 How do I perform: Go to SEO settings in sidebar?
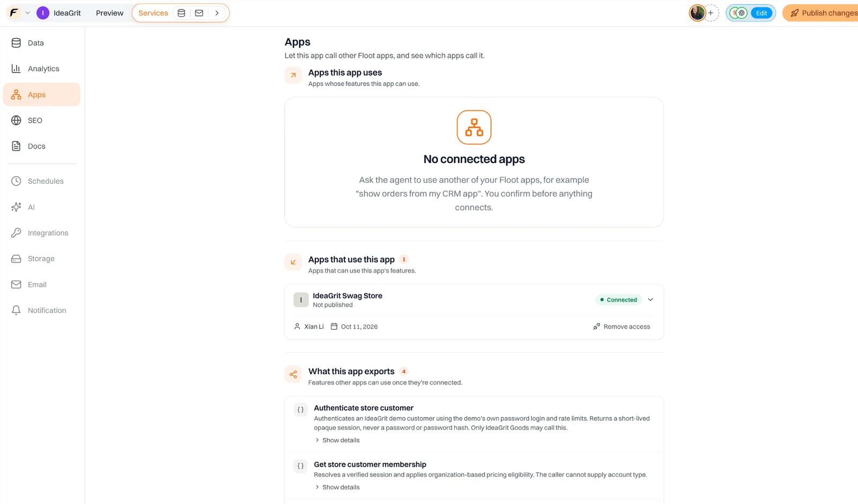pos(42,120)
